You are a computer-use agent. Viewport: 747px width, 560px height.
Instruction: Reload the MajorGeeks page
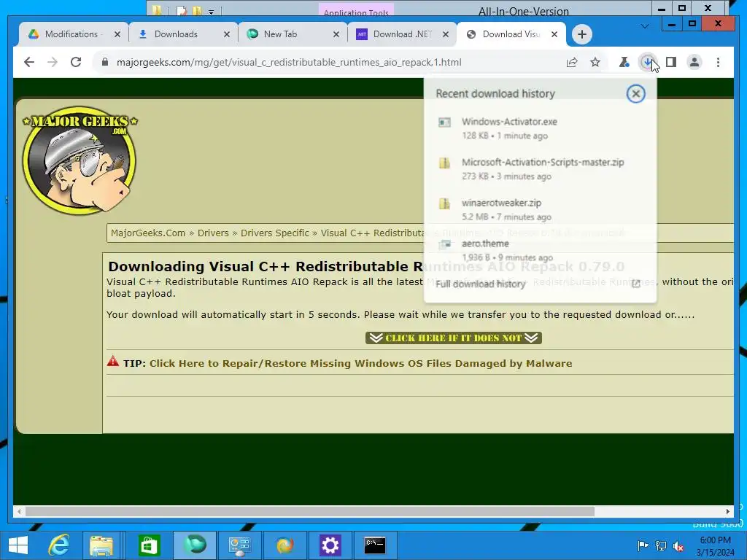coord(76,62)
